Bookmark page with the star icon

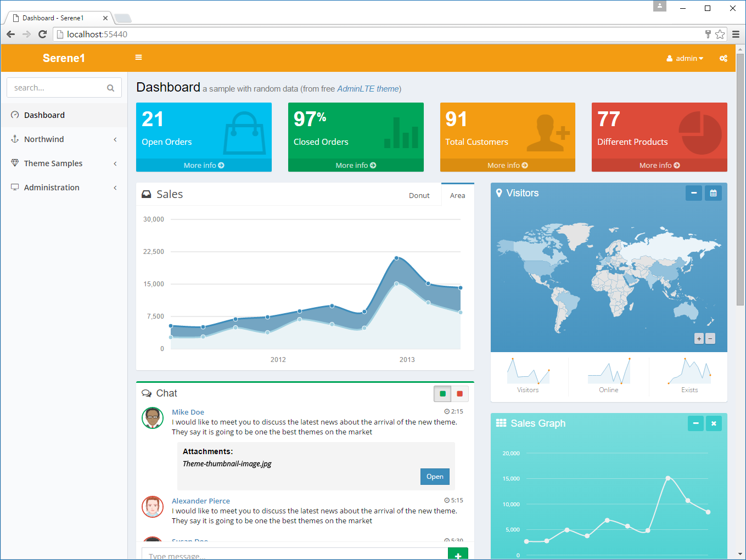pos(720,34)
